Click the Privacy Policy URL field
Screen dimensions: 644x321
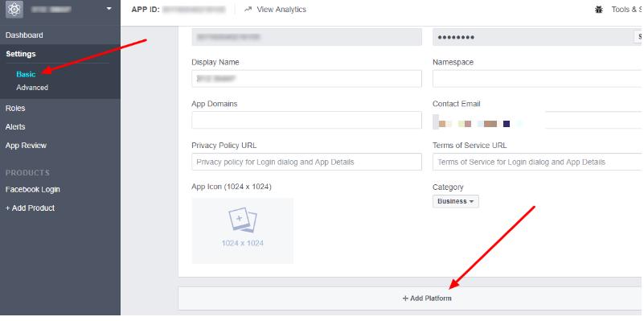pyautogui.click(x=306, y=162)
